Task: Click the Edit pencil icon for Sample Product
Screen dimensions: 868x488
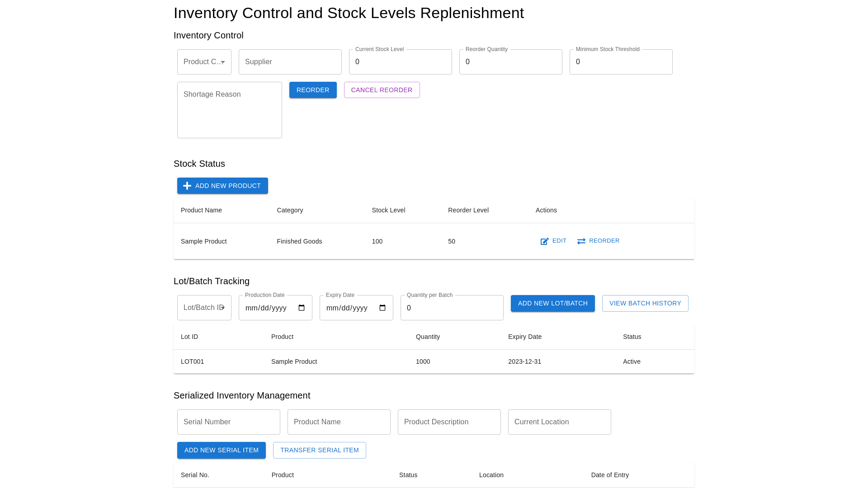Action: point(545,241)
